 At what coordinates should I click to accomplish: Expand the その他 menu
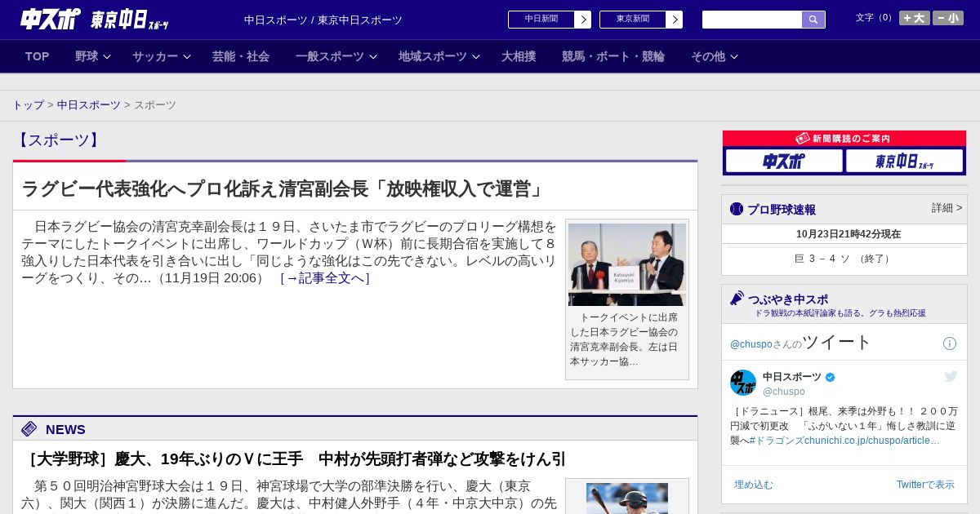click(715, 56)
